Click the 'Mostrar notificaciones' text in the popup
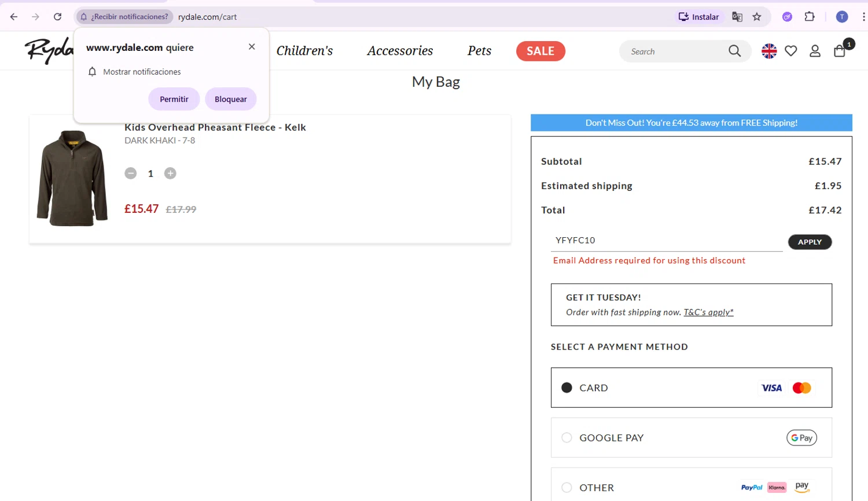This screenshot has height=501, width=868. coord(142,72)
